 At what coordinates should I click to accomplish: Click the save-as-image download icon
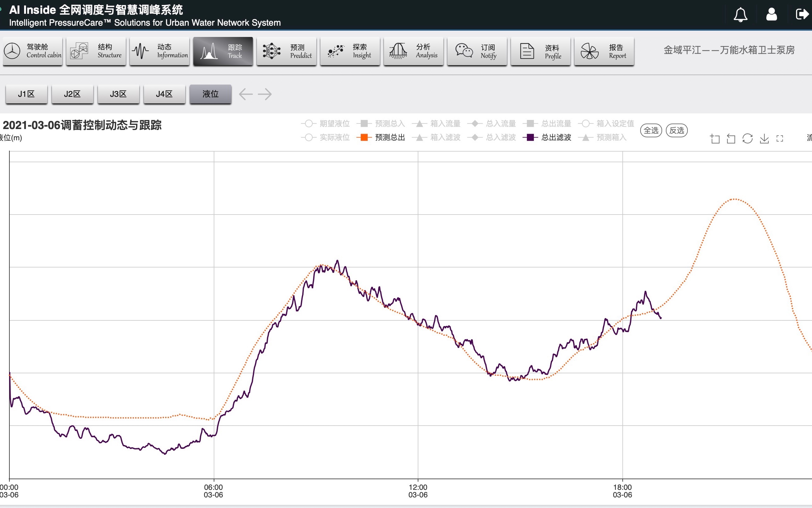[x=764, y=138]
